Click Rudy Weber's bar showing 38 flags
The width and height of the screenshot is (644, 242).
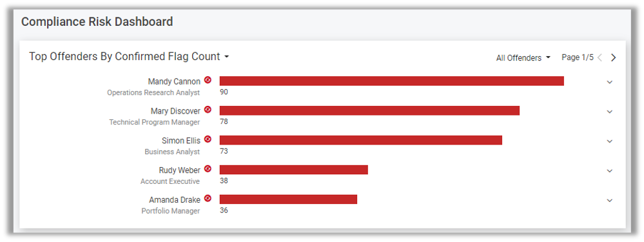pos(294,170)
